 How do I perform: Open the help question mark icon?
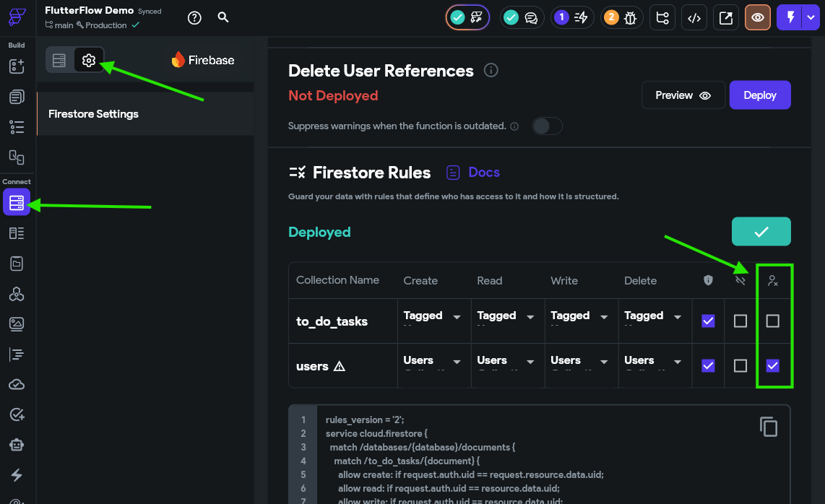point(194,18)
